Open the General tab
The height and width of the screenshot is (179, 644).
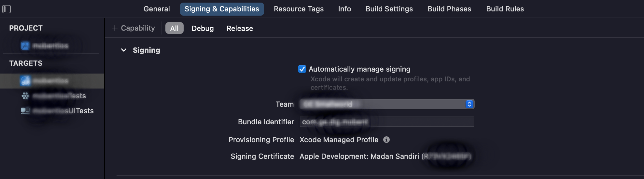(x=157, y=9)
